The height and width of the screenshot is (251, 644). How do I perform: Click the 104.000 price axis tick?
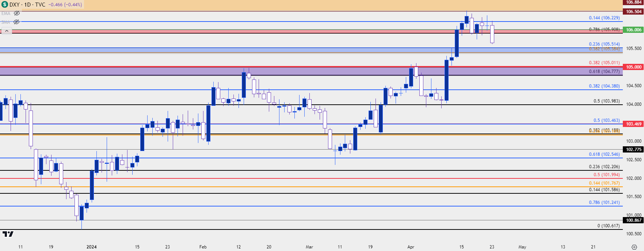coord(633,104)
